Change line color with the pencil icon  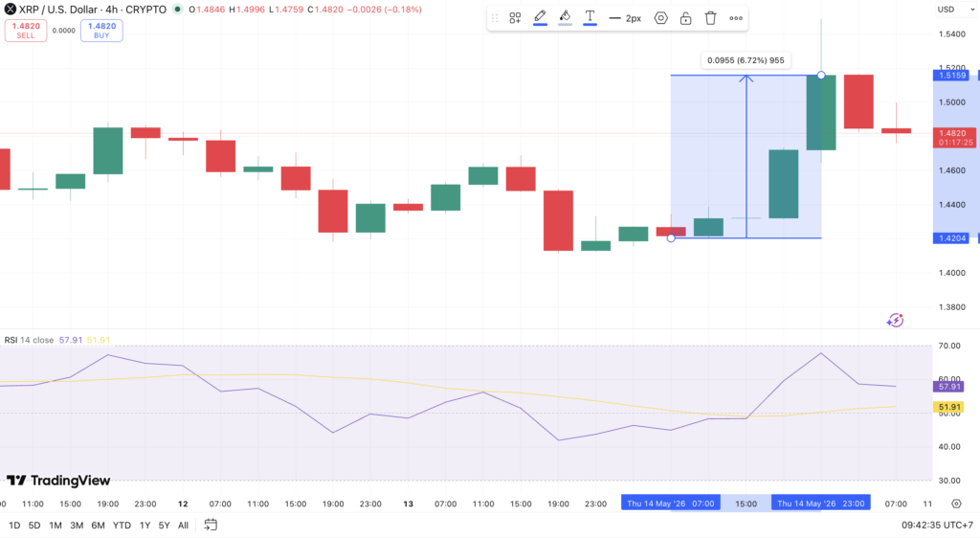coord(540,17)
